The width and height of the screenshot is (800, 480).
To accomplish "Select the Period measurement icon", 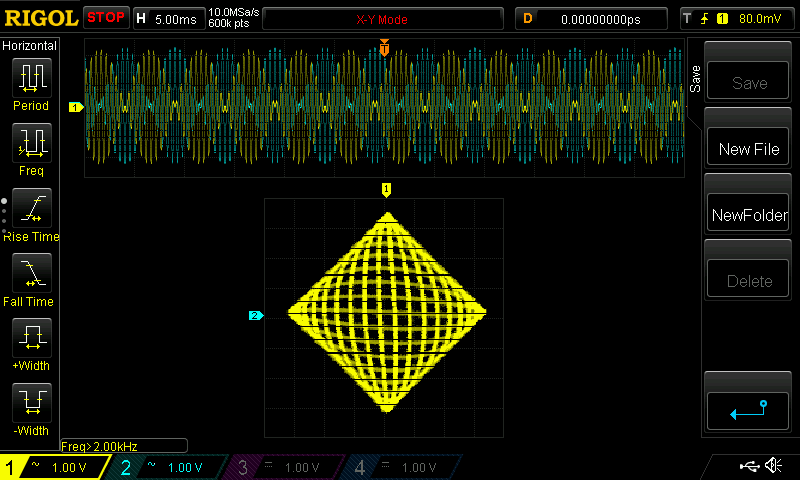I will [31, 78].
